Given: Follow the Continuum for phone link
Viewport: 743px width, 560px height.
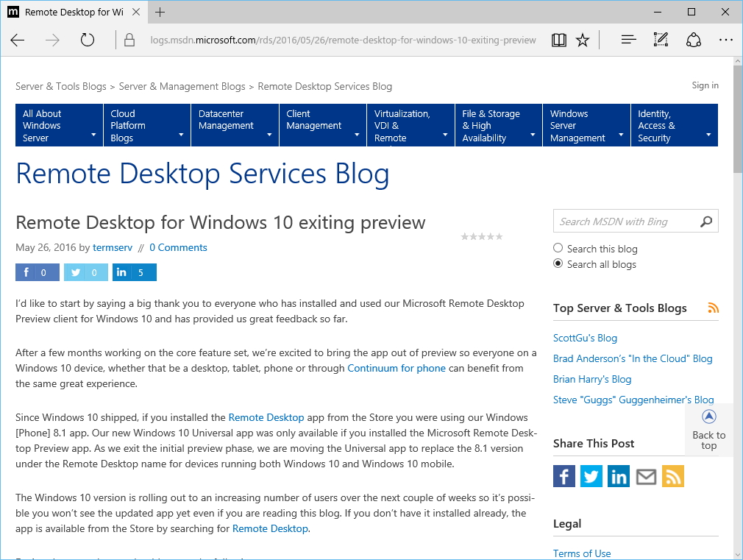Looking at the screenshot, I should tap(397, 368).
